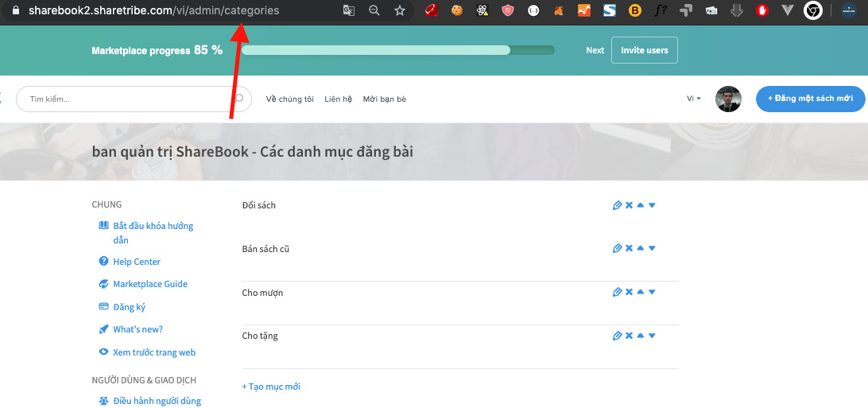Viewport: 868px width, 408px height.
Task: Delete the Cho tặng category
Action: (x=629, y=336)
